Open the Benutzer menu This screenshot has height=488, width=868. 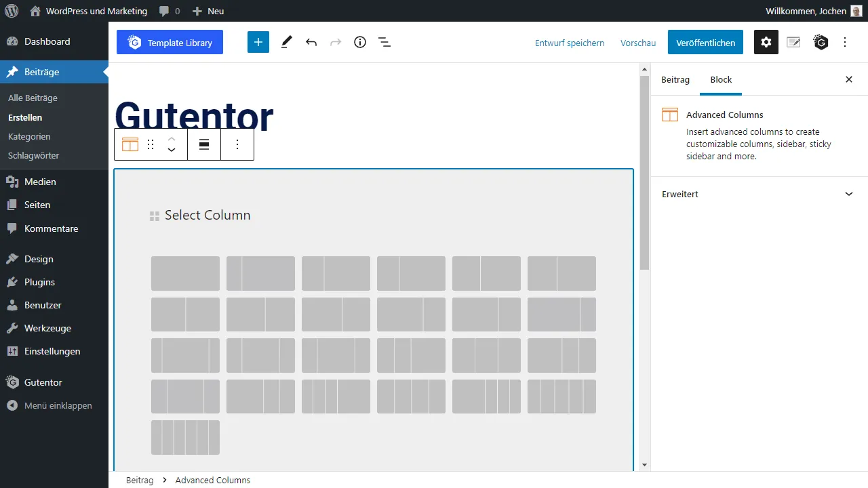(54, 305)
